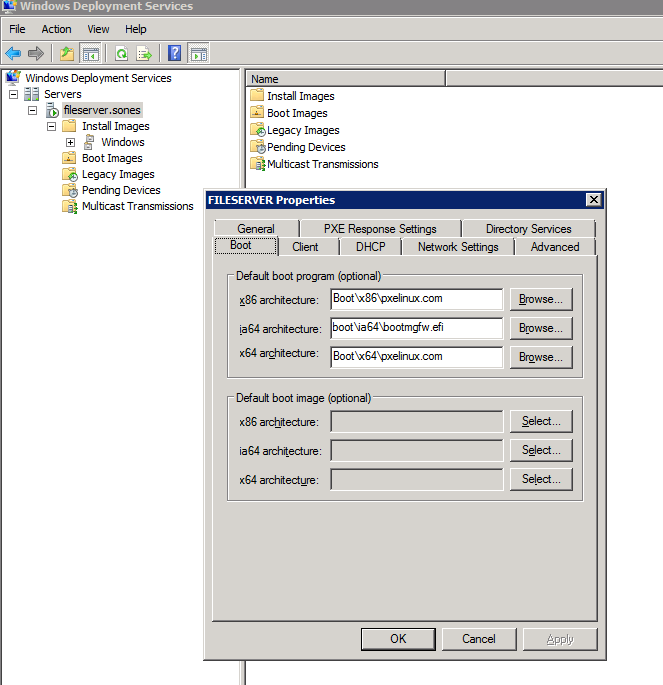The width and height of the screenshot is (663, 685).
Task: Collapse the Servers tree node
Action: [14, 94]
